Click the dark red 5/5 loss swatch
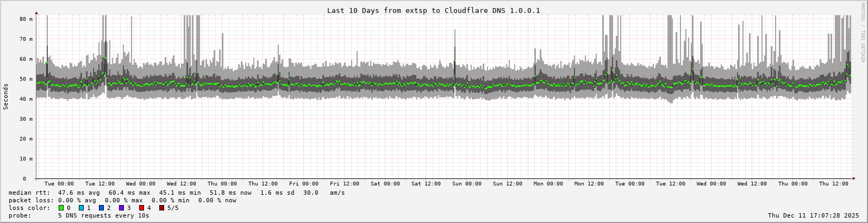The width and height of the screenshot is (868, 223). (x=161, y=208)
